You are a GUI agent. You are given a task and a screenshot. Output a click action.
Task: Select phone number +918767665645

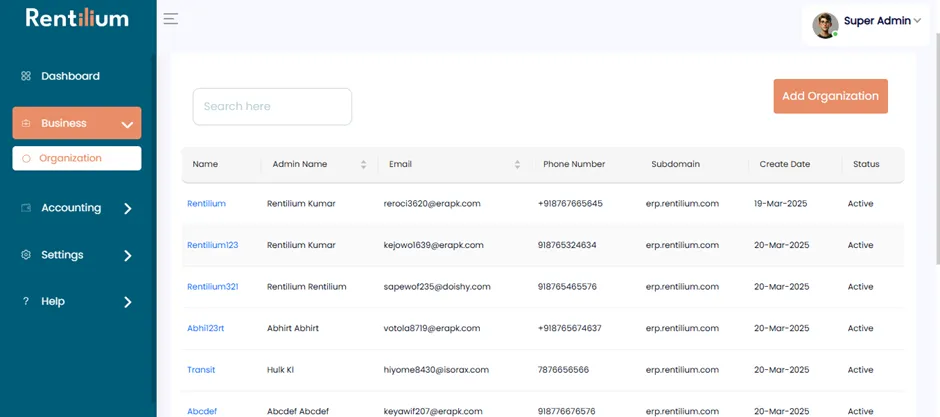pyautogui.click(x=570, y=204)
